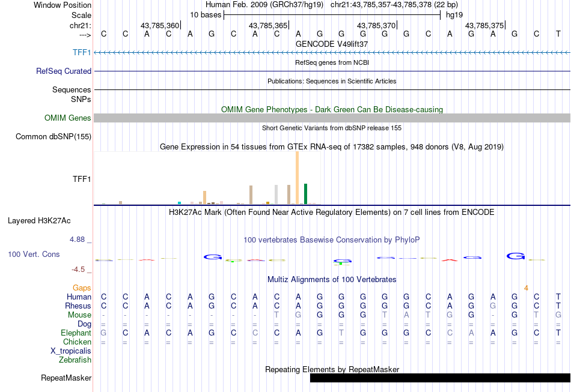571x392 pixels.
Task: Click the 43,785,365 position marker
Action: click(x=268, y=25)
